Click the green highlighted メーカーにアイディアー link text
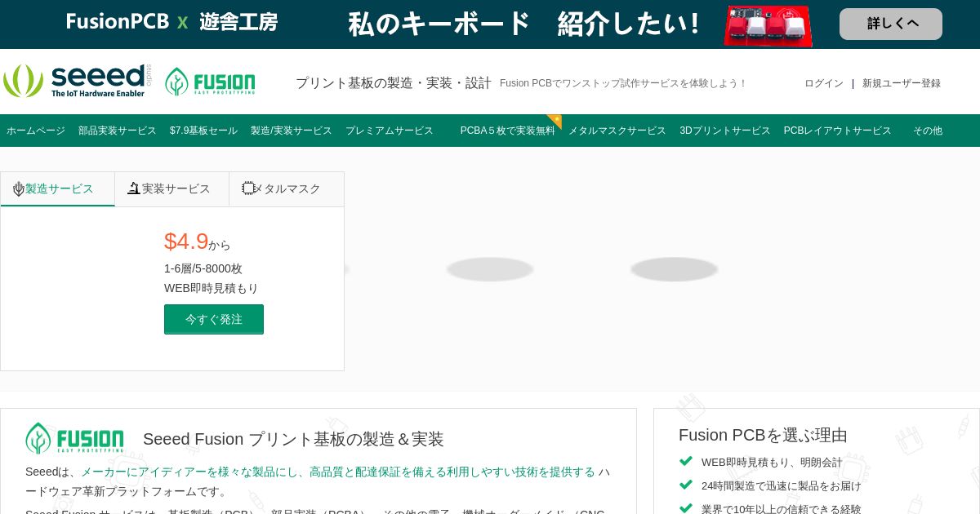 click(x=338, y=472)
